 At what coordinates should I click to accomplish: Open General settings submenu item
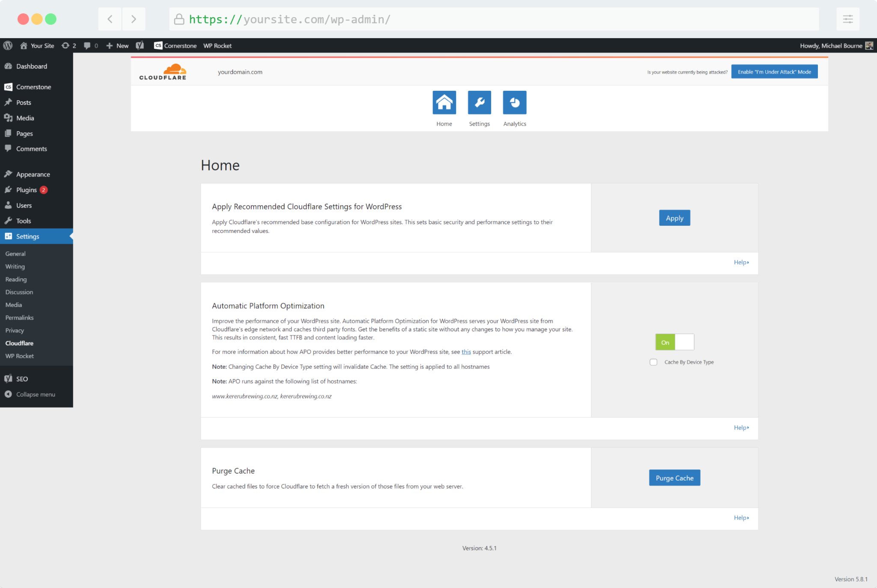[x=15, y=254]
